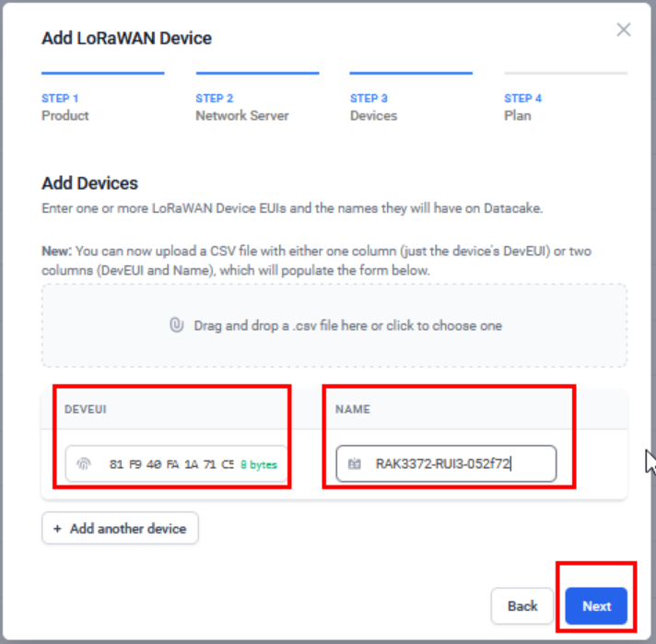Screen dimensions: 656x644
Task: Proceed with the blue Next button
Action: 596,606
